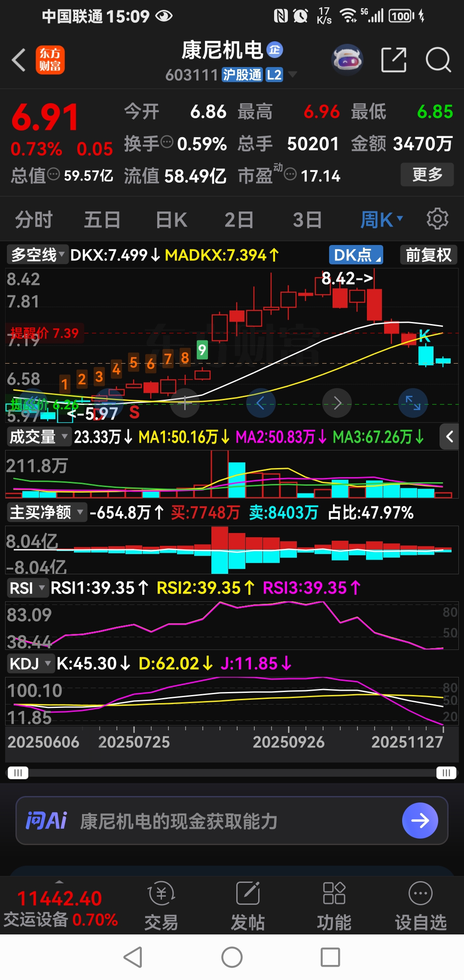Open 交运设备 index quote

(60, 909)
